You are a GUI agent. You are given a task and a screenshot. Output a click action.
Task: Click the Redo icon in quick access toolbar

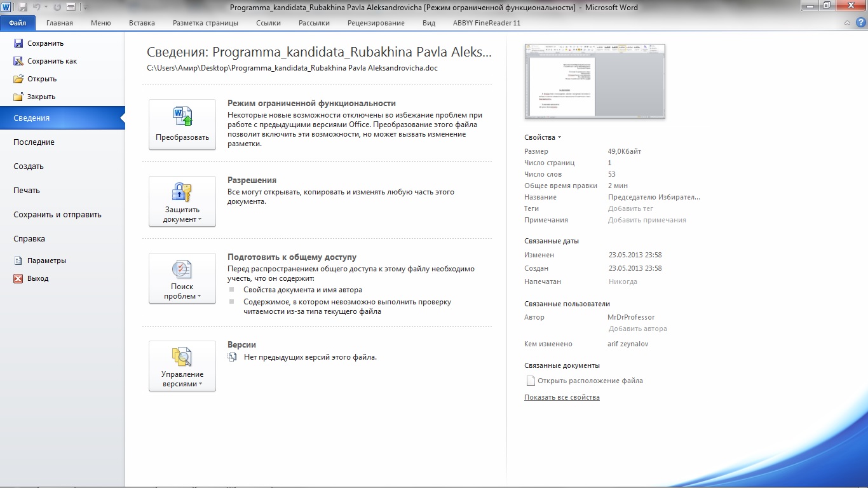coord(57,7)
